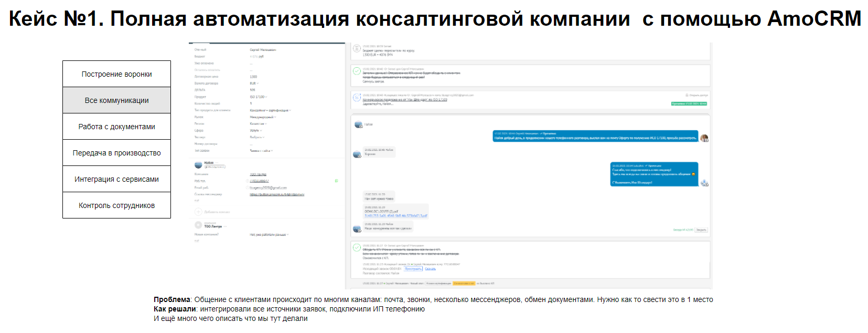The height and width of the screenshot is (333, 868).
Task: Open the Построение воронки menu item
Action: 116,74
